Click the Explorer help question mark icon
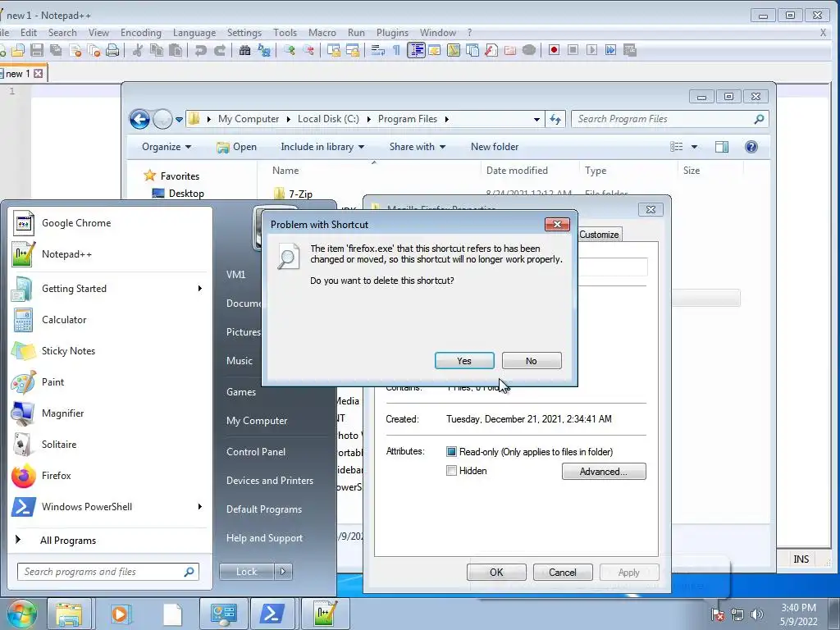 click(751, 147)
